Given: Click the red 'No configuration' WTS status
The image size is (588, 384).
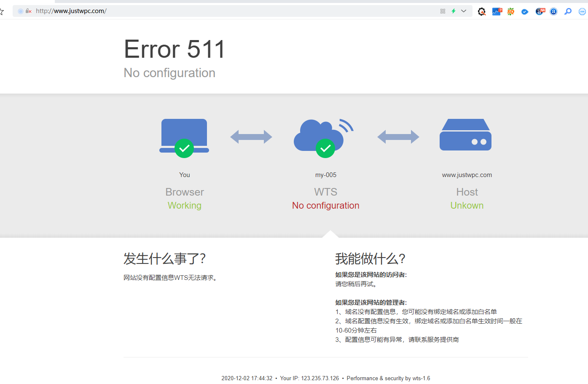Looking at the screenshot, I should point(325,206).
